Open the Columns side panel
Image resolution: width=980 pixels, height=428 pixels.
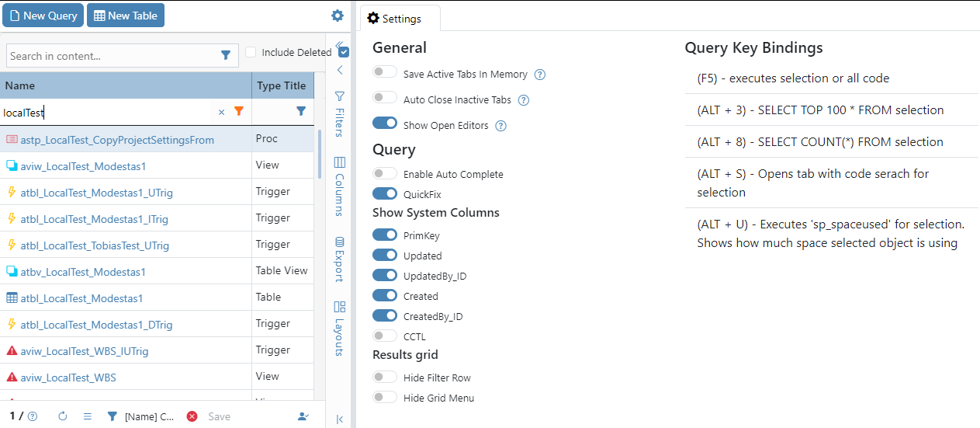pyautogui.click(x=339, y=186)
